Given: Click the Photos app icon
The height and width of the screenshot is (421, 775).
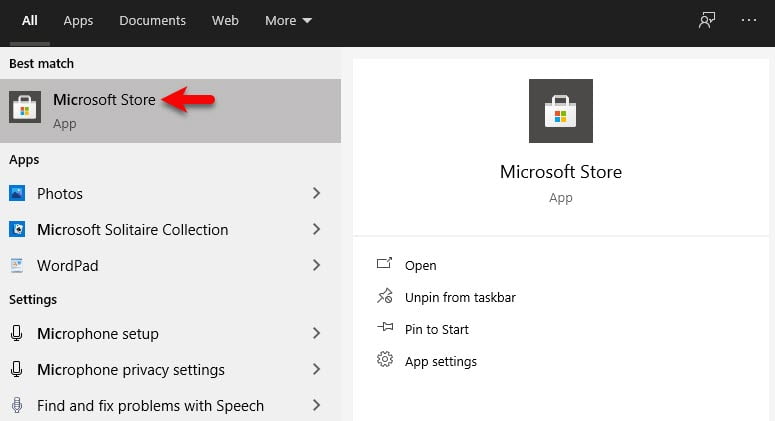Looking at the screenshot, I should 17,193.
